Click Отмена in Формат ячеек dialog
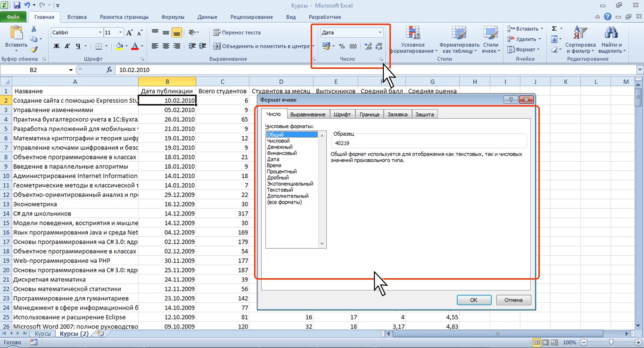Image resolution: width=644 pixels, height=348 pixels. point(513,300)
